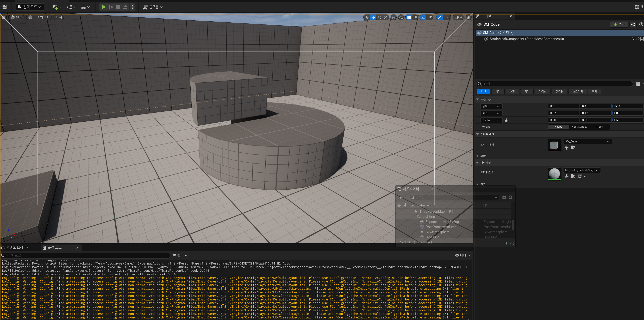Click the world coordinate space globe icon
Image resolution: width=644 pixels, height=320 pixels.
(393, 17)
